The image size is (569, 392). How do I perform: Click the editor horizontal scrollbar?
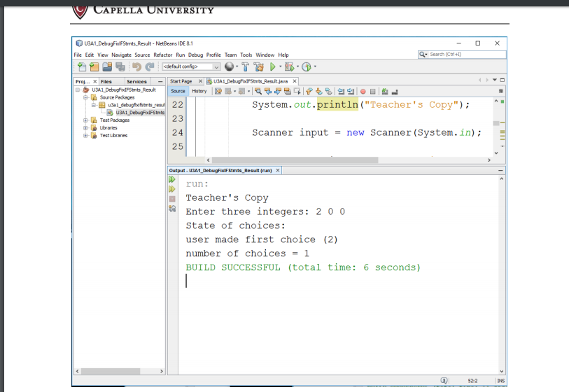click(x=295, y=160)
